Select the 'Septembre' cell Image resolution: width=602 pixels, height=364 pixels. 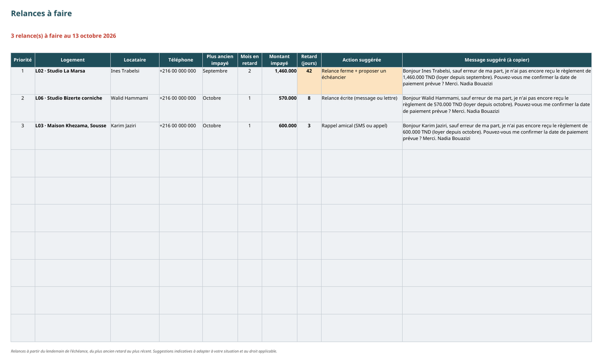220,81
